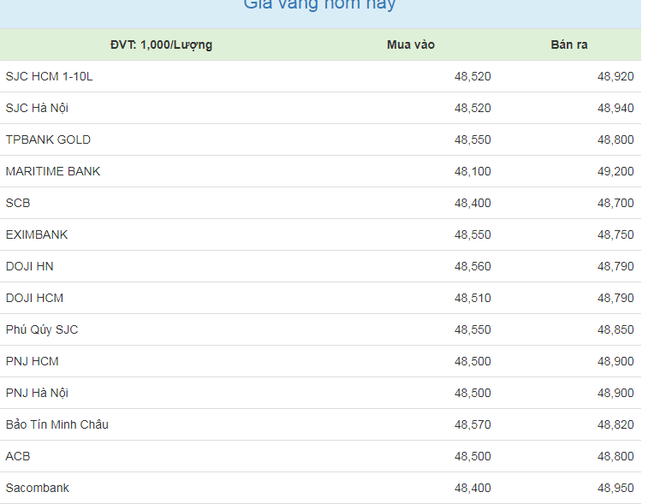Click TPBANK GOLD buy price 48,550
Image resolution: width=660 pixels, height=504 pixels.
(x=473, y=140)
